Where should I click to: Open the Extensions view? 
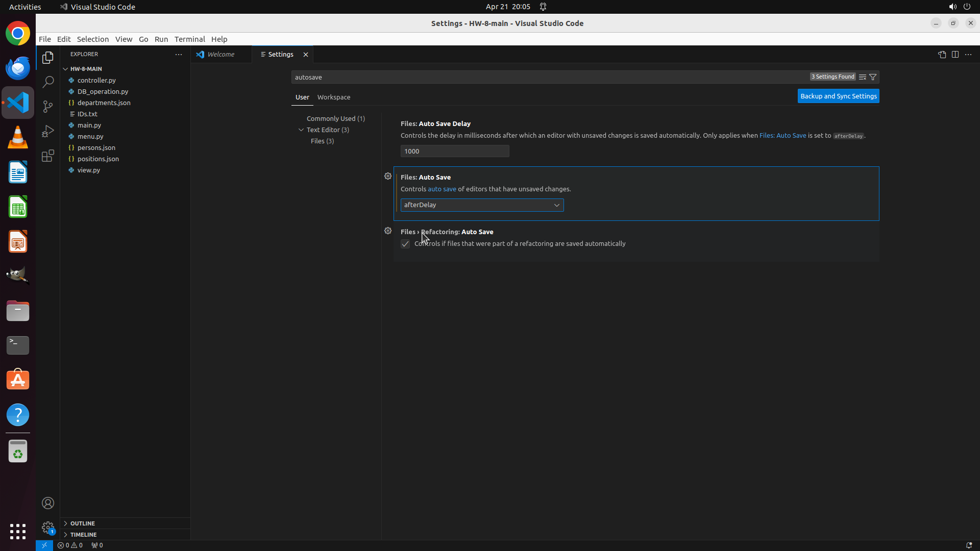(48, 156)
